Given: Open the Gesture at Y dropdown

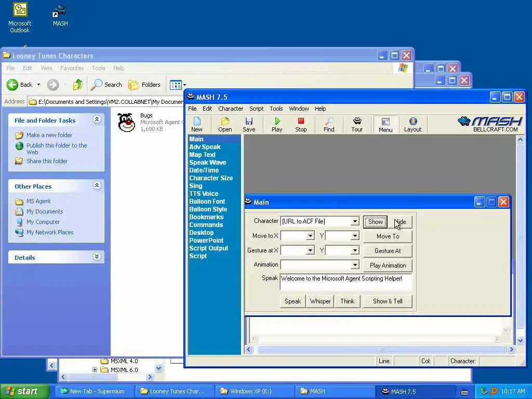Looking at the screenshot, I should pyautogui.click(x=354, y=250).
